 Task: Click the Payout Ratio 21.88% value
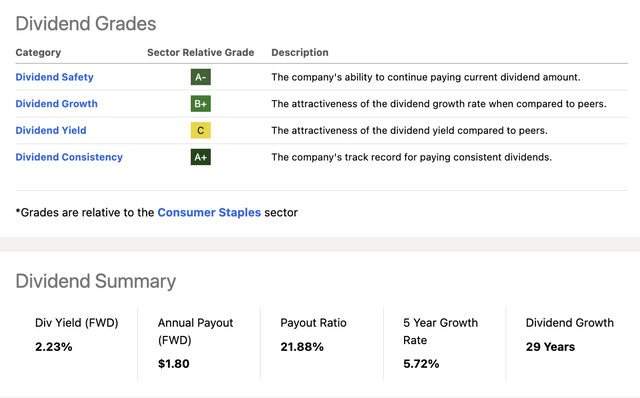(x=302, y=347)
